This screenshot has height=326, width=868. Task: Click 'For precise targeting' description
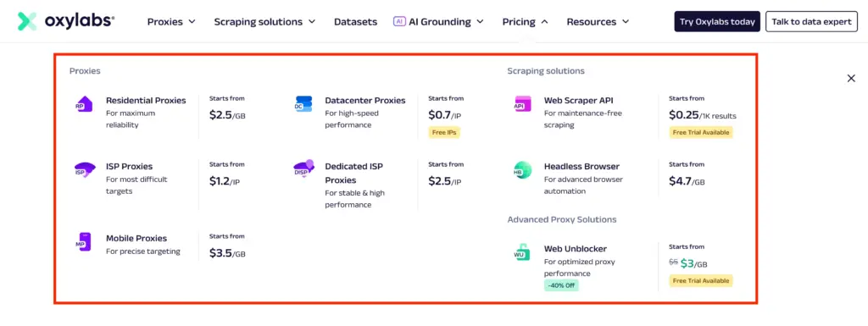(142, 251)
